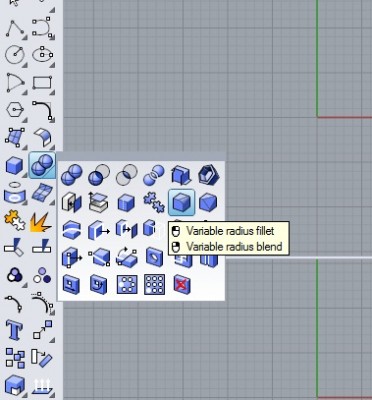Select the Explode tool orange burst icon
372x400 pixels.
[41, 222]
